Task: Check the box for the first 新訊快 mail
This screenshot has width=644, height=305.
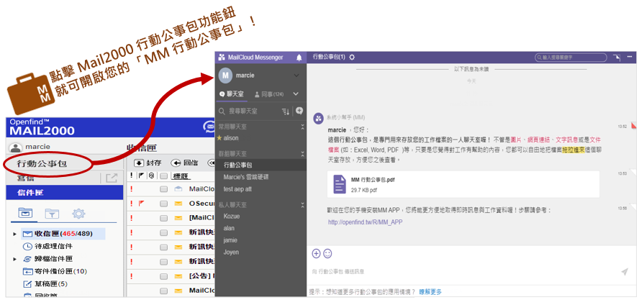Action: coord(164,233)
